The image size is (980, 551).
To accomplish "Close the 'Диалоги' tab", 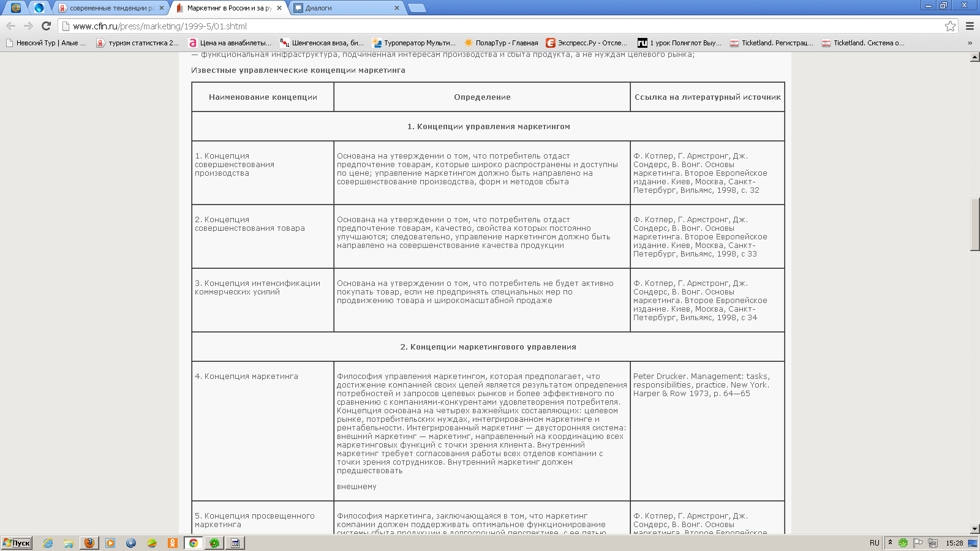I will click(x=397, y=8).
